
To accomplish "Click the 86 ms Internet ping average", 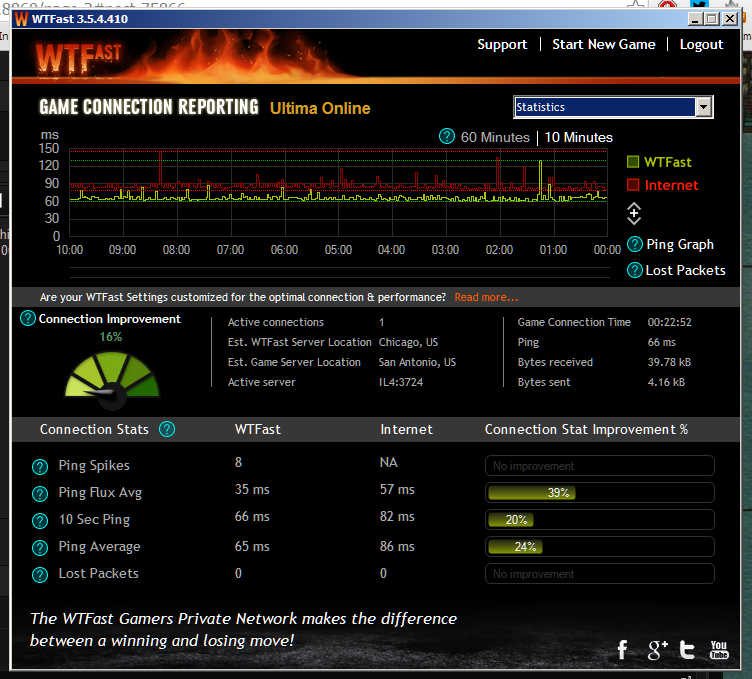I will [397, 546].
